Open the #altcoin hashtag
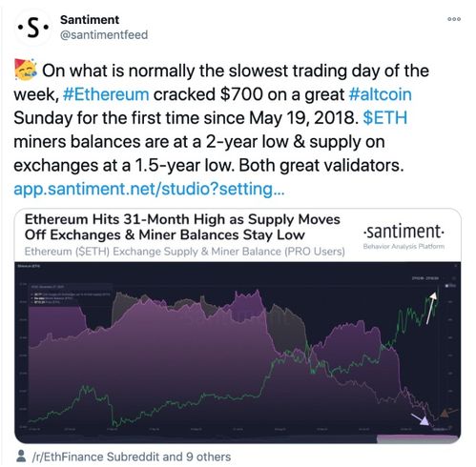The height and width of the screenshot is (467, 476). coord(380,94)
